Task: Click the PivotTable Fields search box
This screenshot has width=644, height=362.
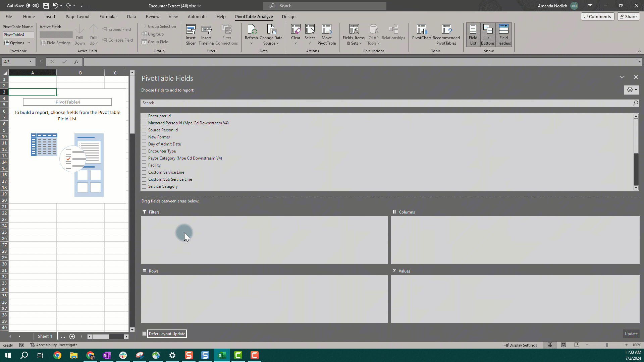Action: tap(386, 103)
